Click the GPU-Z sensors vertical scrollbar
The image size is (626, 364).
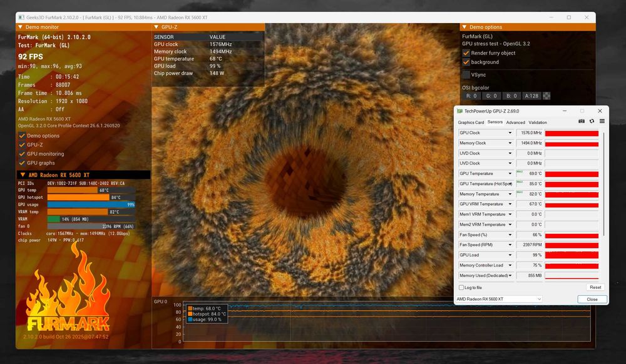[x=604, y=183]
